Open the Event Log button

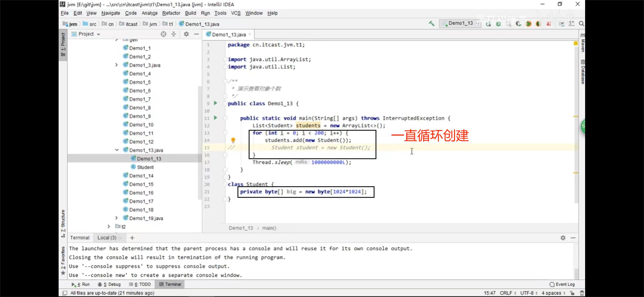coord(562,284)
